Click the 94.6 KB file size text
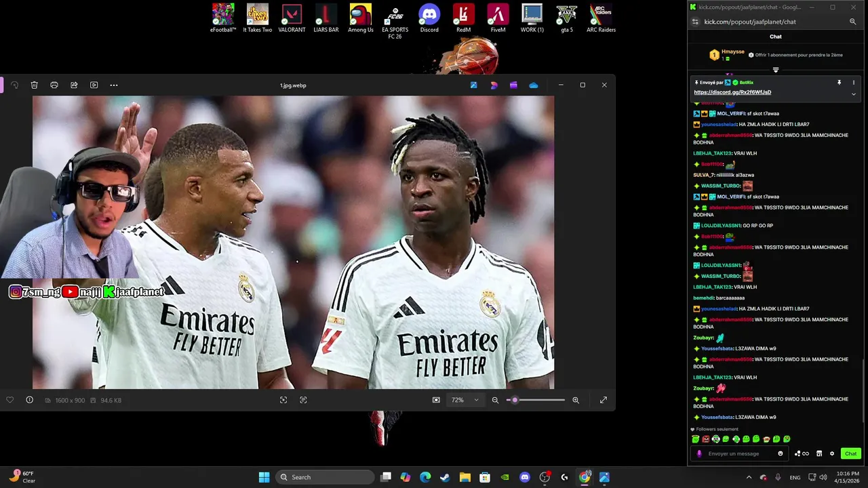This screenshot has width=868, height=488. pos(111,401)
